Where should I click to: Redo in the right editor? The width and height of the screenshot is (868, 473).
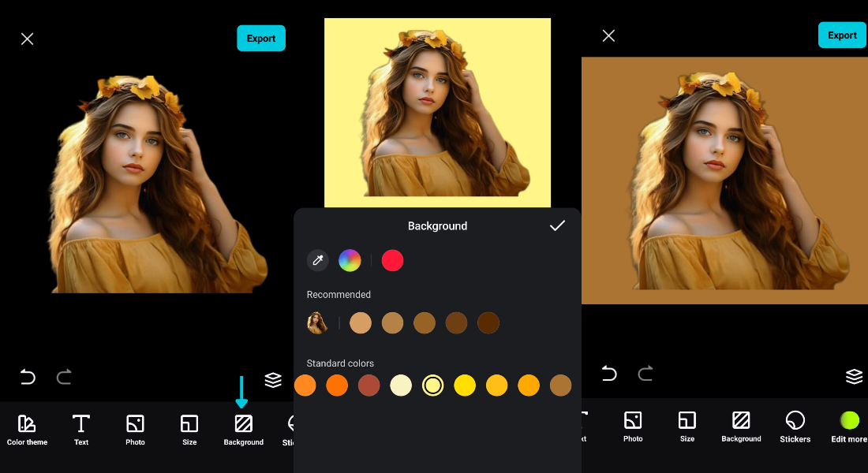645,374
